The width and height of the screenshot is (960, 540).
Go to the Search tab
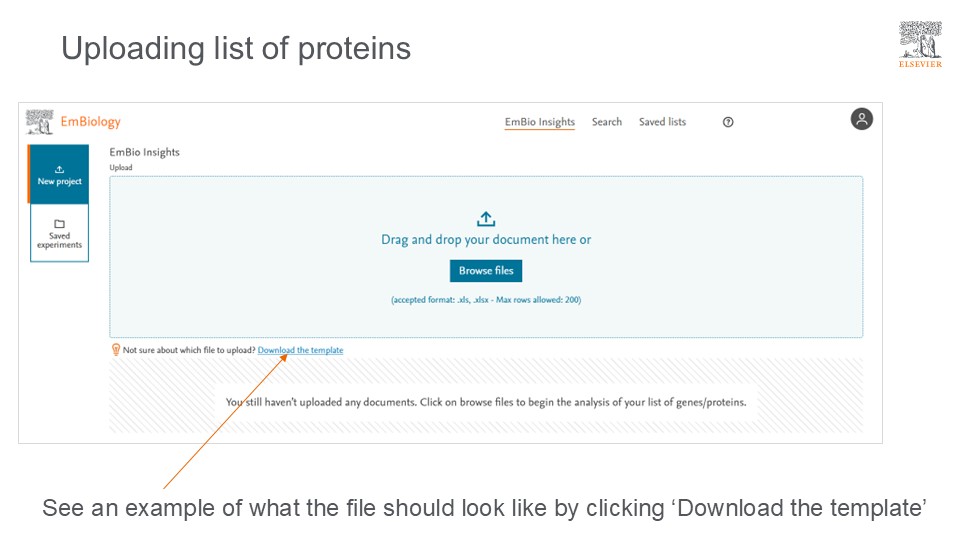[x=607, y=122]
